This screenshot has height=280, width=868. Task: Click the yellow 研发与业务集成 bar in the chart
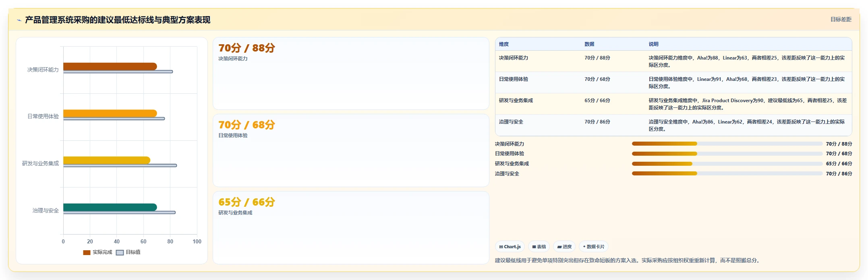107,160
